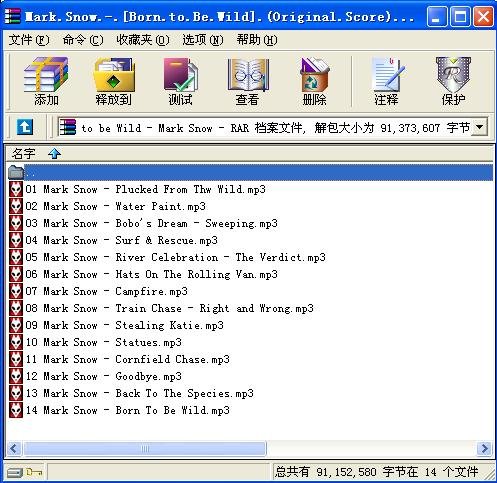Select file name "Hats On The Rolling Van.mp3"
This screenshot has width=497, height=483.
pyautogui.click(x=196, y=274)
